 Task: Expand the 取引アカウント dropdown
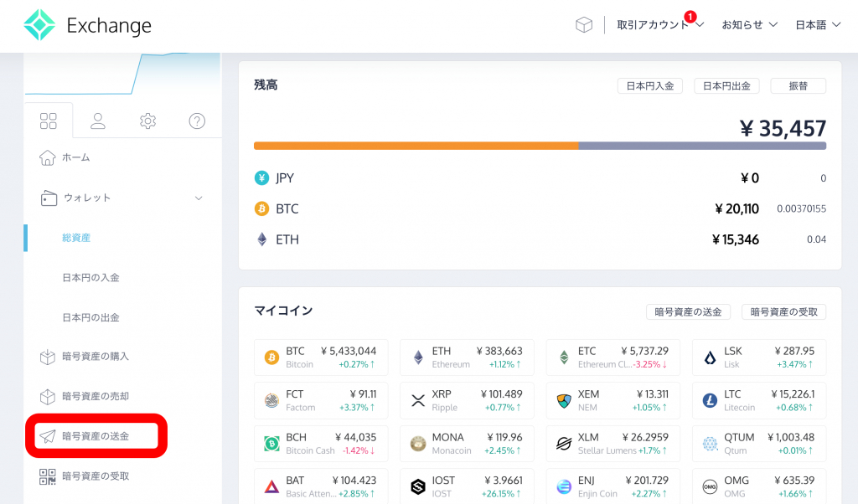coord(659,25)
